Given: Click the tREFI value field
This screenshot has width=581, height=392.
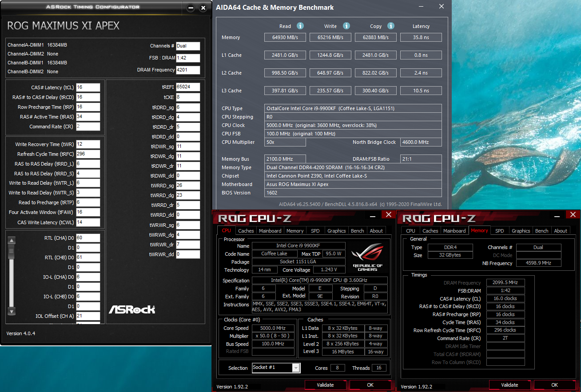Looking at the screenshot, I should point(188,87).
